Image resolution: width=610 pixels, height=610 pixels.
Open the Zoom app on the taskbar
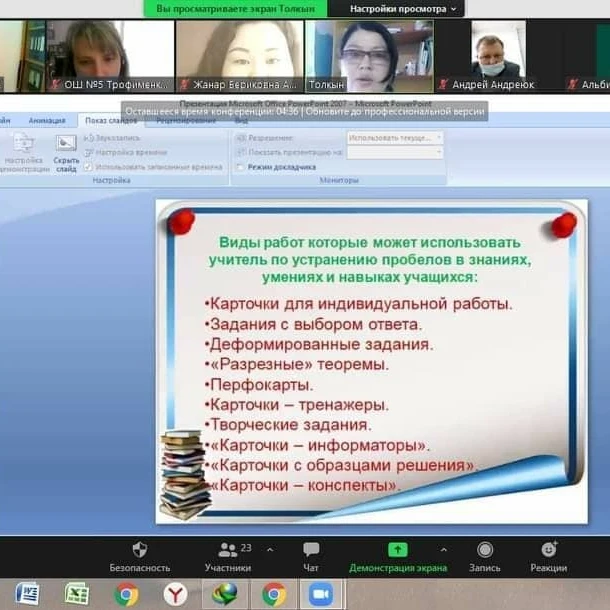pos(321,594)
